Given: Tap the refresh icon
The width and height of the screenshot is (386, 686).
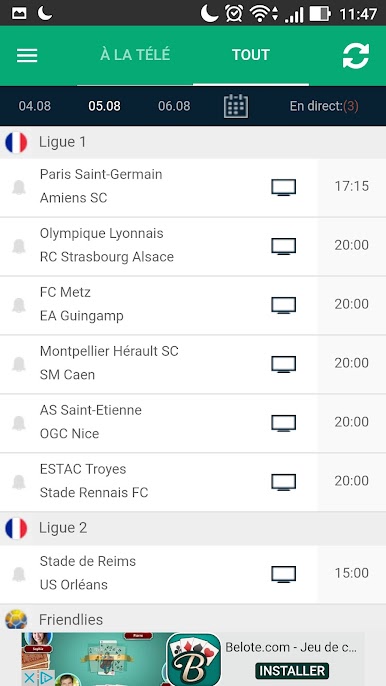Looking at the screenshot, I should tap(356, 56).
